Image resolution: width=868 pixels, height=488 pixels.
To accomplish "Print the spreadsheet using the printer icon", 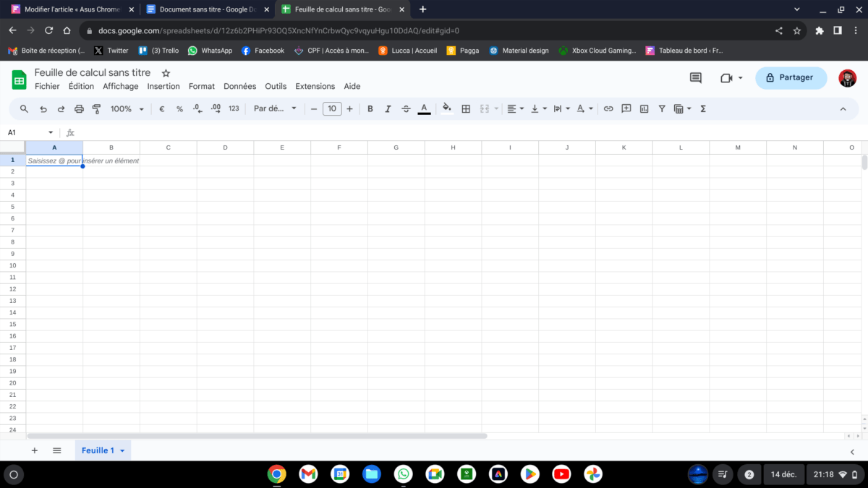I will pyautogui.click(x=79, y=109).
